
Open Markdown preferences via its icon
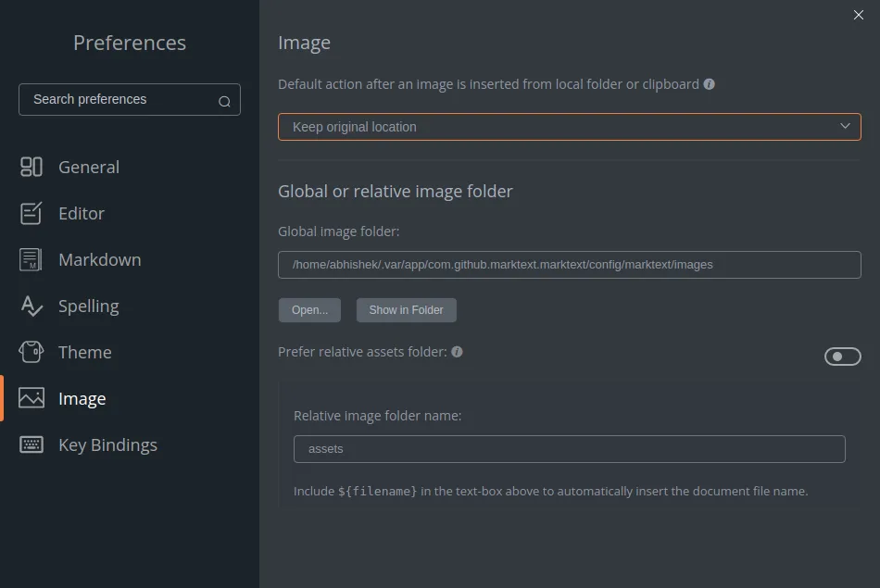point(31,259)
